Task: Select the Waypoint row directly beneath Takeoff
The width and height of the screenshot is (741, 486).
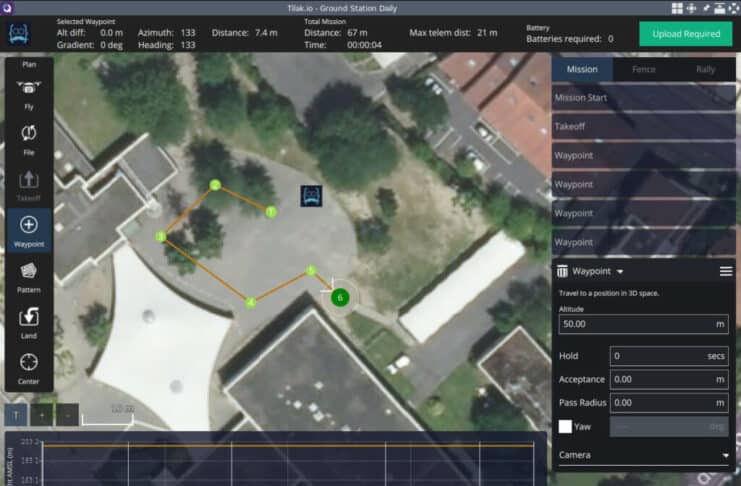Action: coord(644,156)
